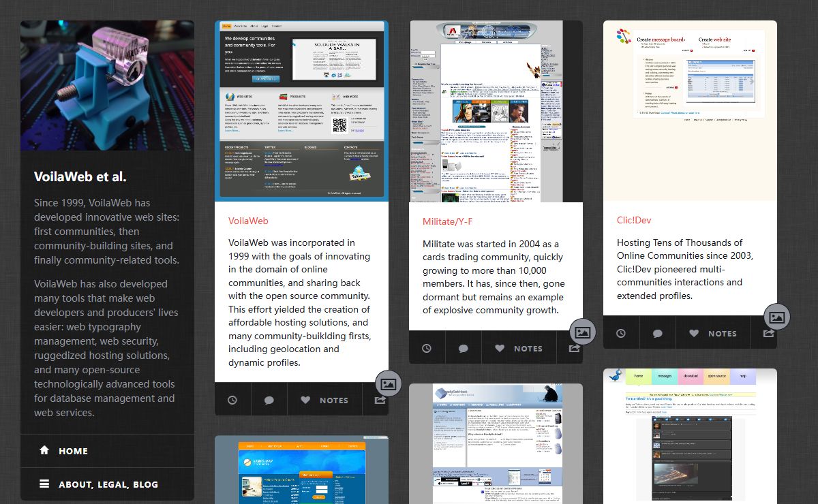Click the share icon under VoilaWeb post

coord(380,400)
